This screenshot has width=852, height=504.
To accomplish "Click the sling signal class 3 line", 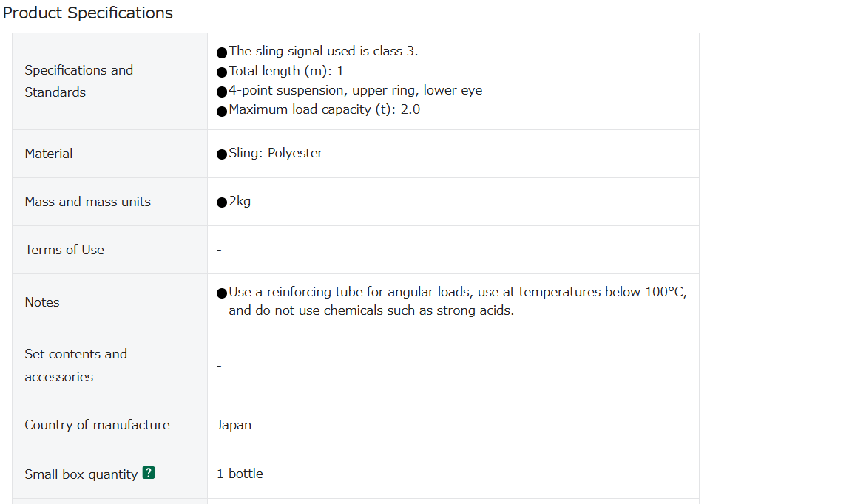I will click(317, 51).
